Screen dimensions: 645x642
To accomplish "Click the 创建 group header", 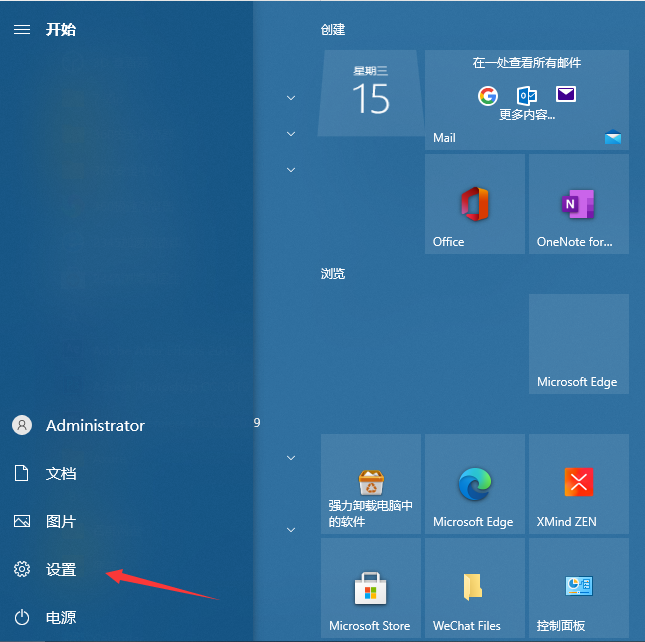I will [x=333, y=30].
